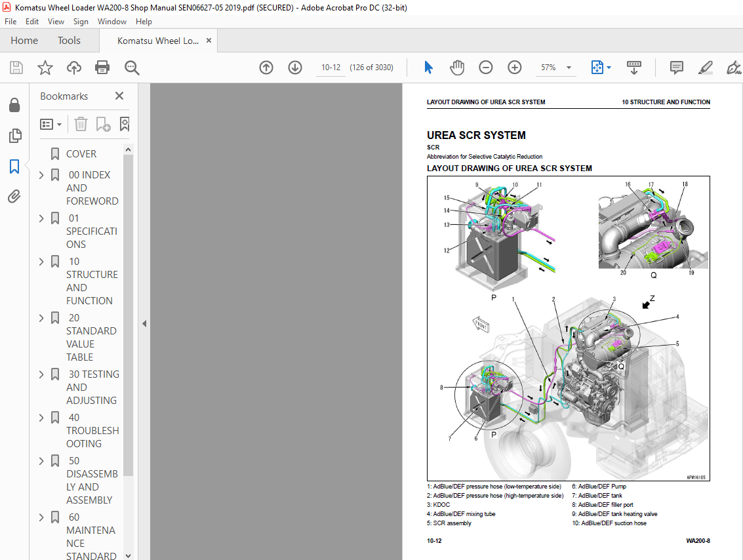Expand the 40 TROUBLESHOOTING bookmark
The height and width of the screenshot is (560, 743).
41,418
